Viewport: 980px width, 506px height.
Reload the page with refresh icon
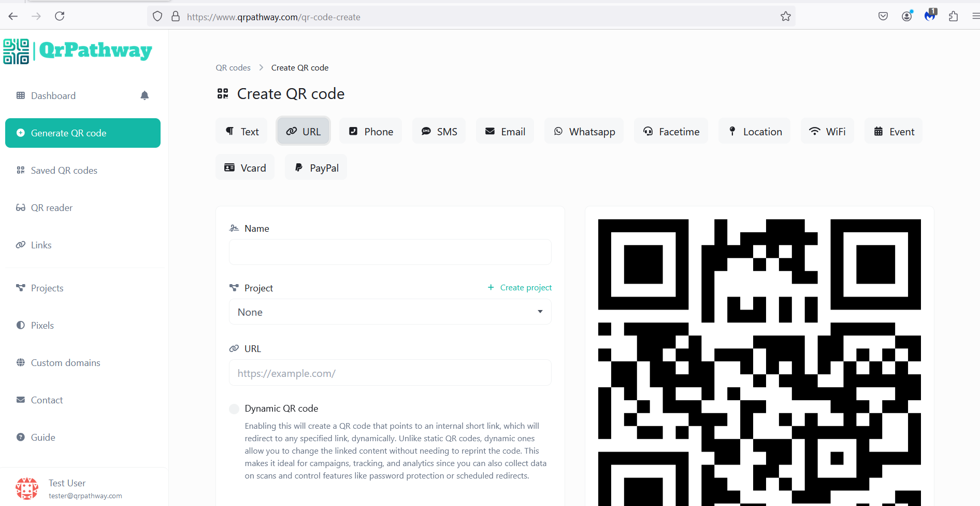(x=60, y=16)
